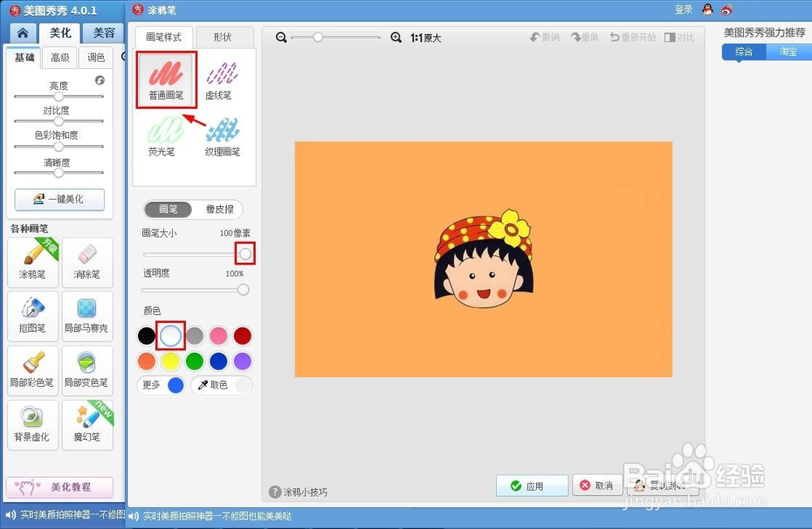
Task: Click the 亮度 brightness slider handle
Action: click(59, 97)
